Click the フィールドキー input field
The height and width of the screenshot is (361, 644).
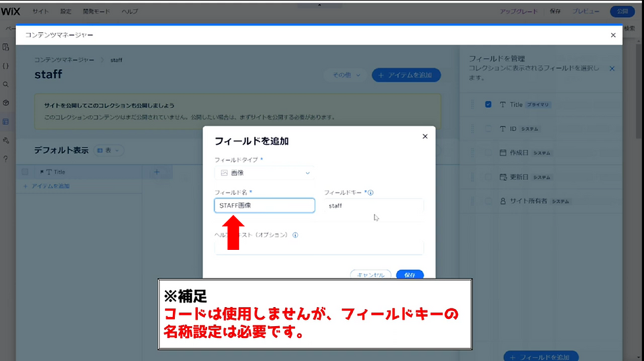(x=373, y=206)
